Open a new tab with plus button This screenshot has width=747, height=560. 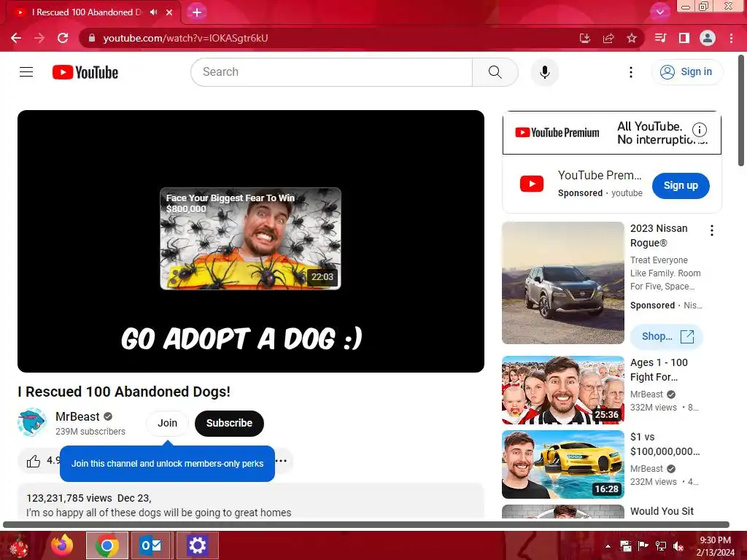[197, 12]
